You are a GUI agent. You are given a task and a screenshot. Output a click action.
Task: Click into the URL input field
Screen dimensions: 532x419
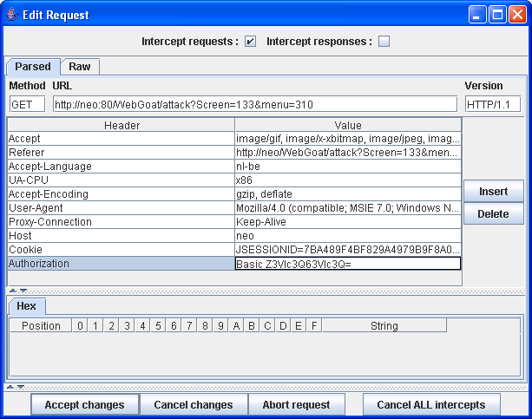(x=253, y=104)
